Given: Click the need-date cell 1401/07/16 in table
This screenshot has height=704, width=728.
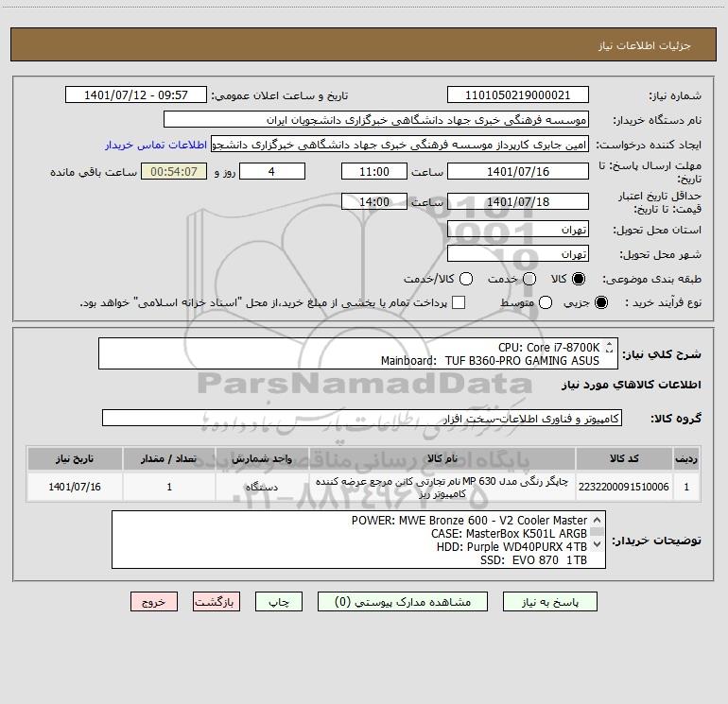Looking at the screenshot, I should pyautogui.click(x=75, y=487).
